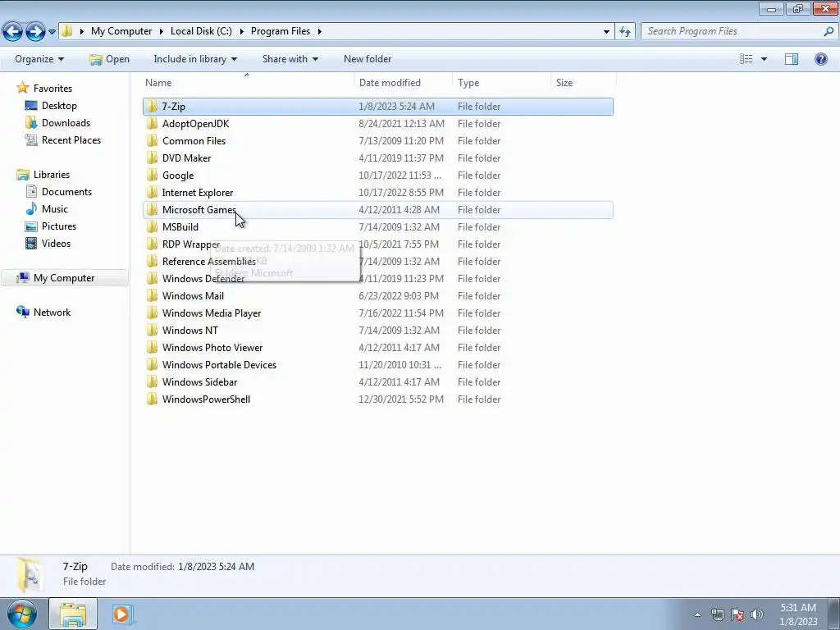Open Recent Places in the navigation pane
The width and height of the screenshot is (840, 630).
71,139
